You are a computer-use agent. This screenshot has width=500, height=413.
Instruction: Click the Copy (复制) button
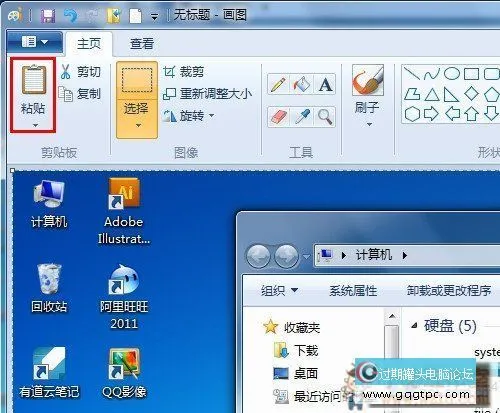coord(80,94)
